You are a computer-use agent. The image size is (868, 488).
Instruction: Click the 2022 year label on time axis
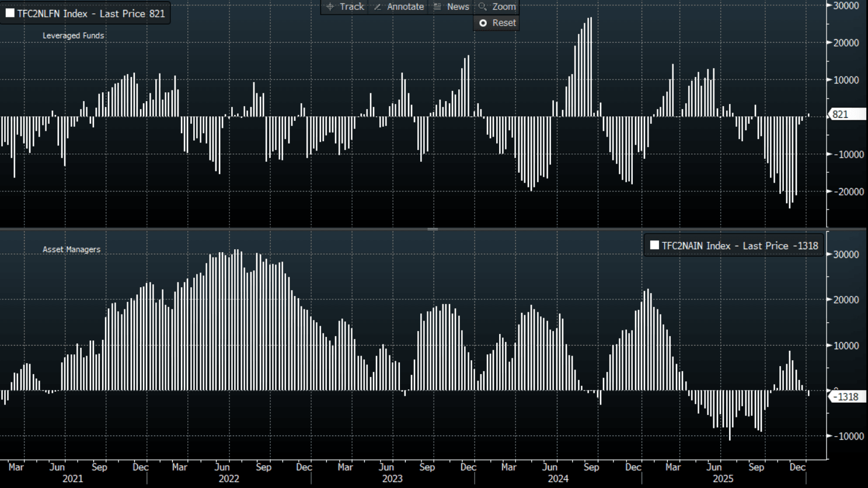[229, 479]
